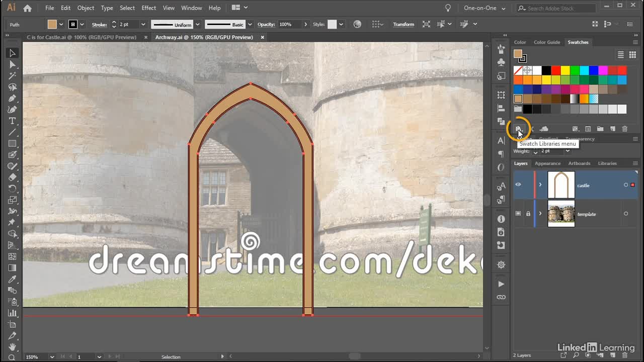
Task: Open the fill color dropdown arrow
Action: click(x=61, y=24)
